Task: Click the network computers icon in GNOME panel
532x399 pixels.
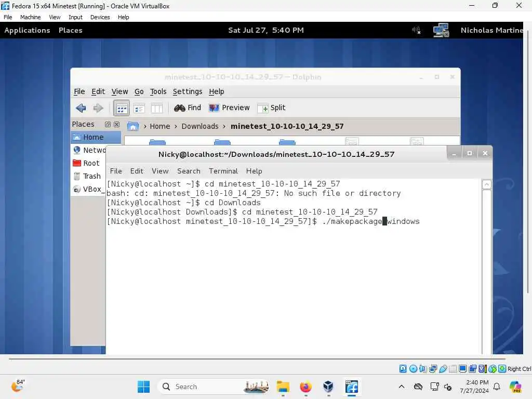Action: (x=441, y=30)
